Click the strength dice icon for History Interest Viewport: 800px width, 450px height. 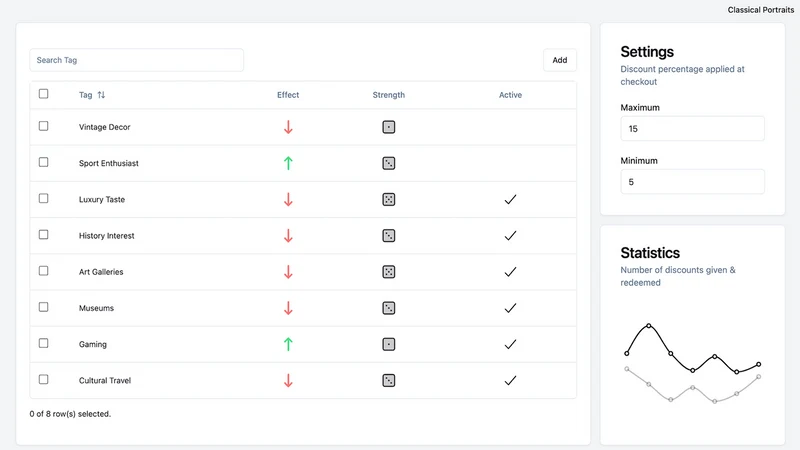pos(389,236)
